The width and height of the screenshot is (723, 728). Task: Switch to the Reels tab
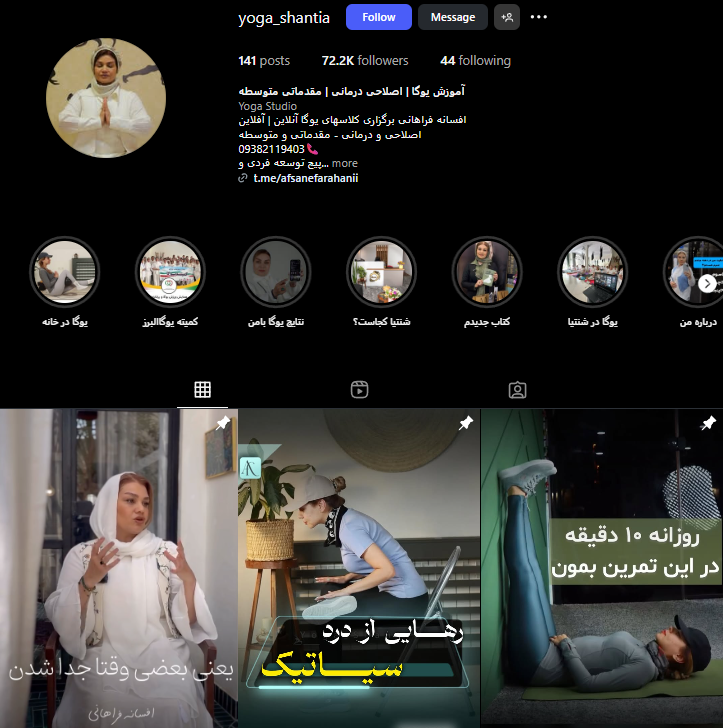click(359, 390)
